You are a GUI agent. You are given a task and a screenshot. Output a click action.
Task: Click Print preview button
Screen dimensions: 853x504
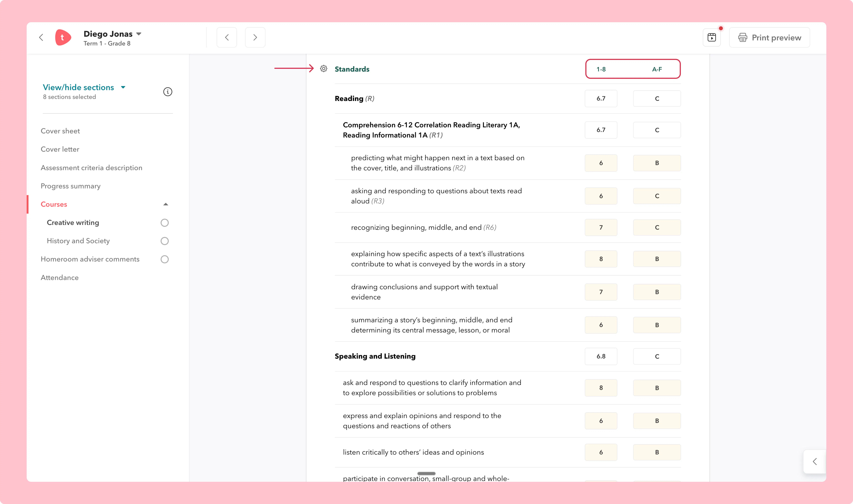[x=769, y=37]
